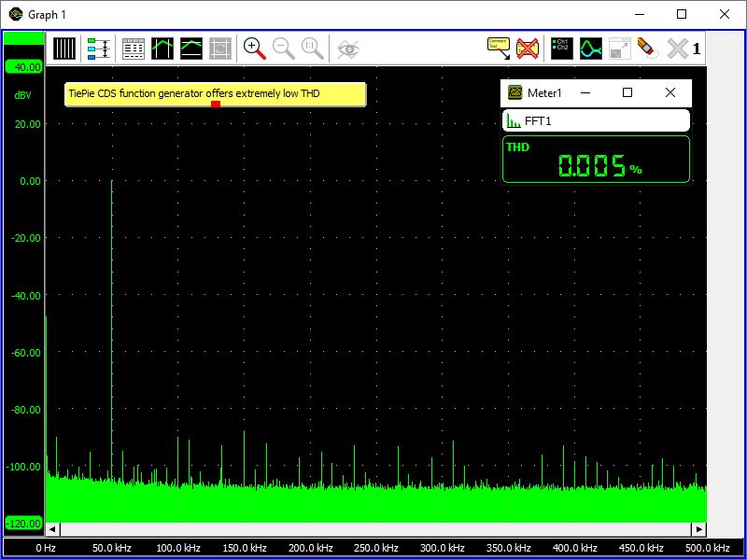The image size is (747, 560).
Task: Toggle the green and cyan waveform icon
Action: point(590,49)
